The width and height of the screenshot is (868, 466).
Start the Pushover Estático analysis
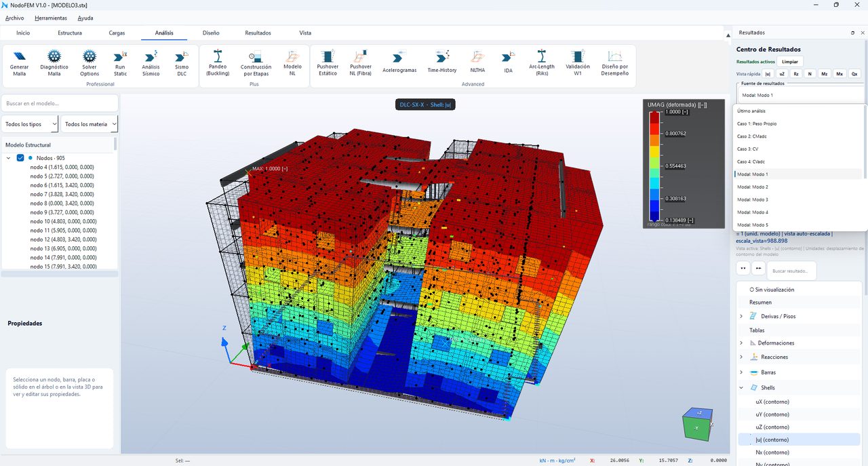pos(328,63)
